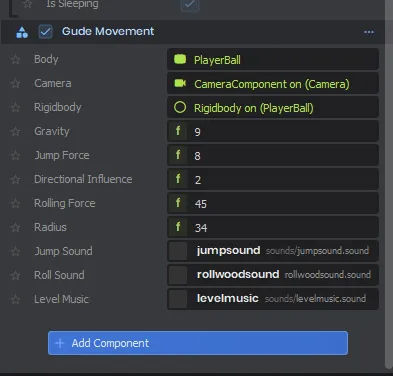Click the float icon beside Gravity value
Image resolution: width=393 pixels, height=376 pixels.
point(178,131)
